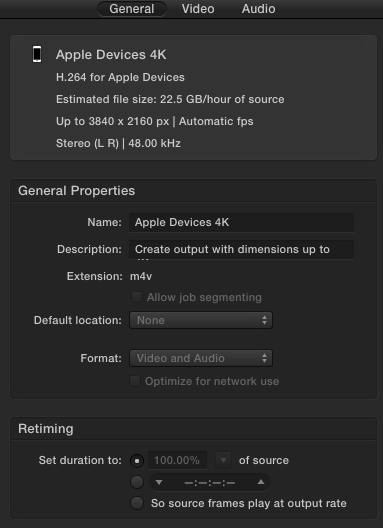Choose source frames play at output rate
Screen dimensions: 383x528
pos(137,503)
